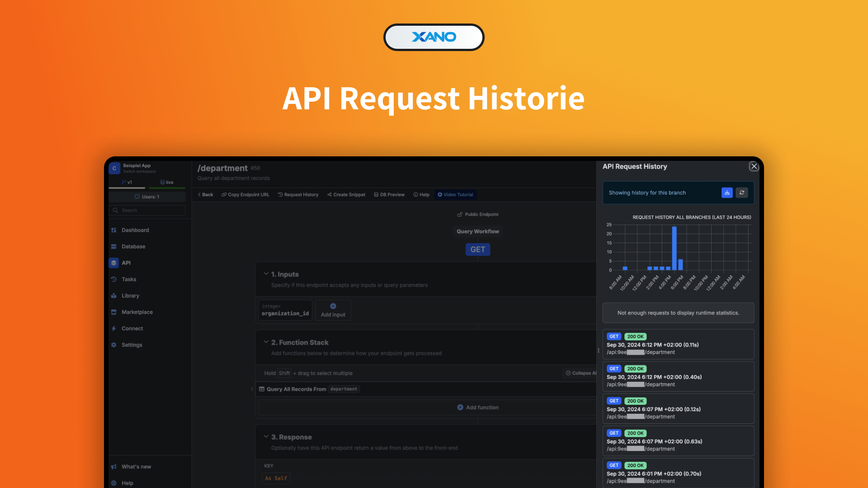Click the Database sidebar icon
Viewport: 868px width, 488px height.
pyautogui.click(x=114, y=247)
